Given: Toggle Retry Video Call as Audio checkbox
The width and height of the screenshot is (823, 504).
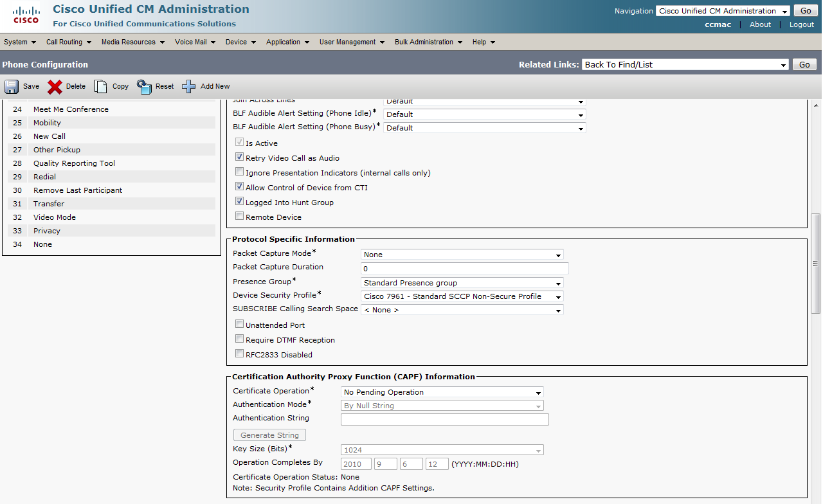Looking at the screenshot, I should point(240,157).
